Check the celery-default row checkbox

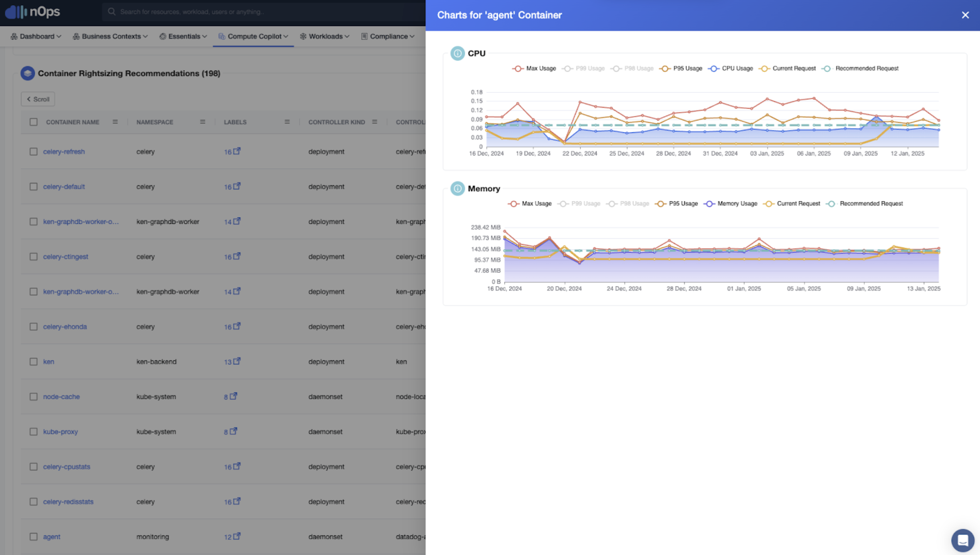tap(34, 186)
